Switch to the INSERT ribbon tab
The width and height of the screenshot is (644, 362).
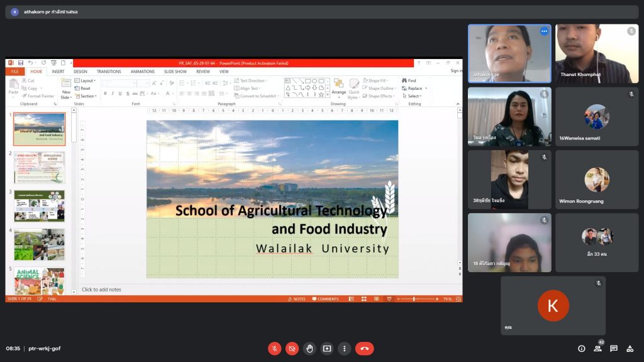(58, 72)
